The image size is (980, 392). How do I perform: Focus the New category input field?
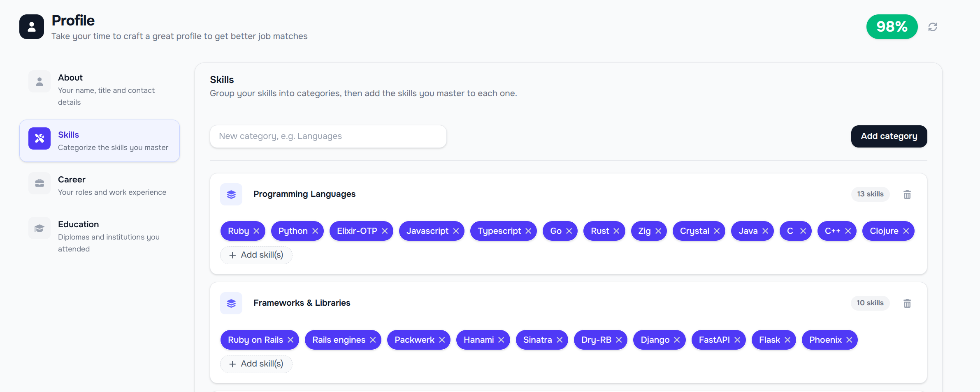point(328,136)
